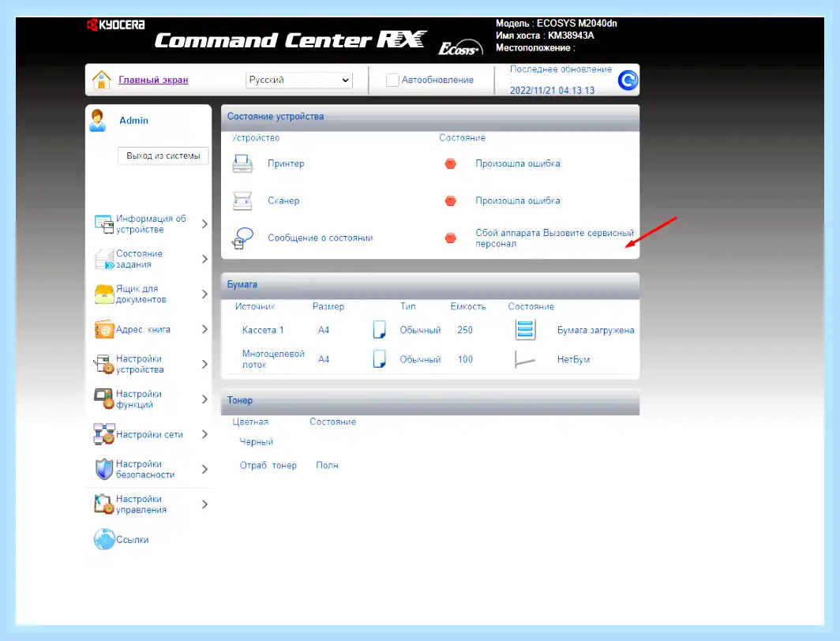Click the Сканер device label
This screenshot has height=641, width=840.
click(283, 201)
